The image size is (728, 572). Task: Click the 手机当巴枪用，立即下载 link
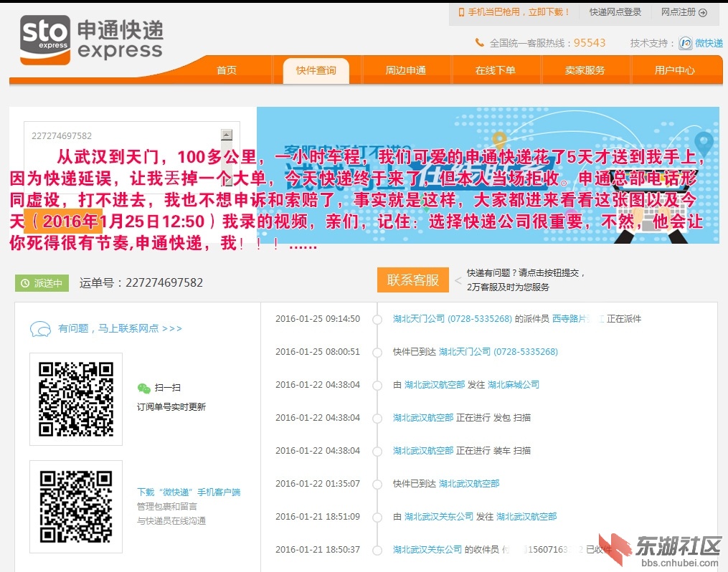tap(518, 12)
